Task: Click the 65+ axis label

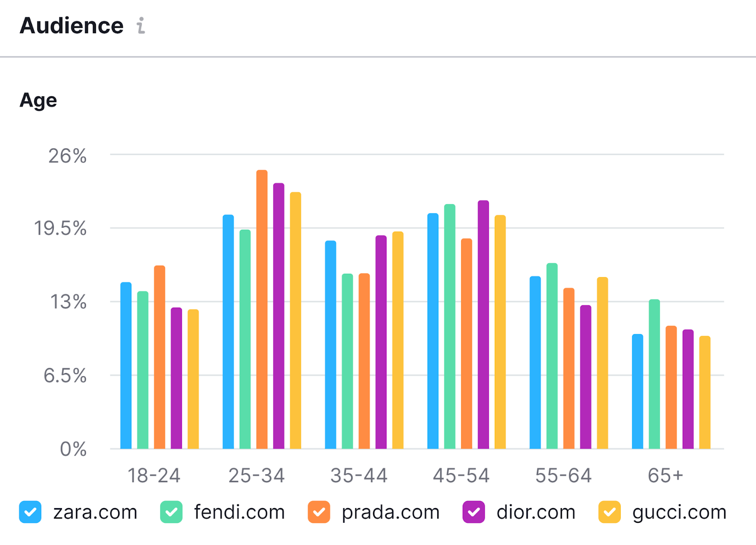Action: pyautogui.click(x=665, y=476)
